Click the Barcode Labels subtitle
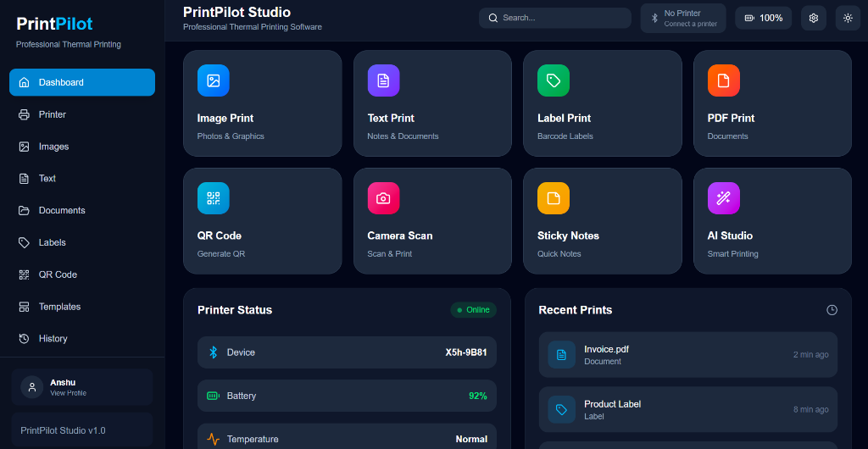 [x=565, y=136]
